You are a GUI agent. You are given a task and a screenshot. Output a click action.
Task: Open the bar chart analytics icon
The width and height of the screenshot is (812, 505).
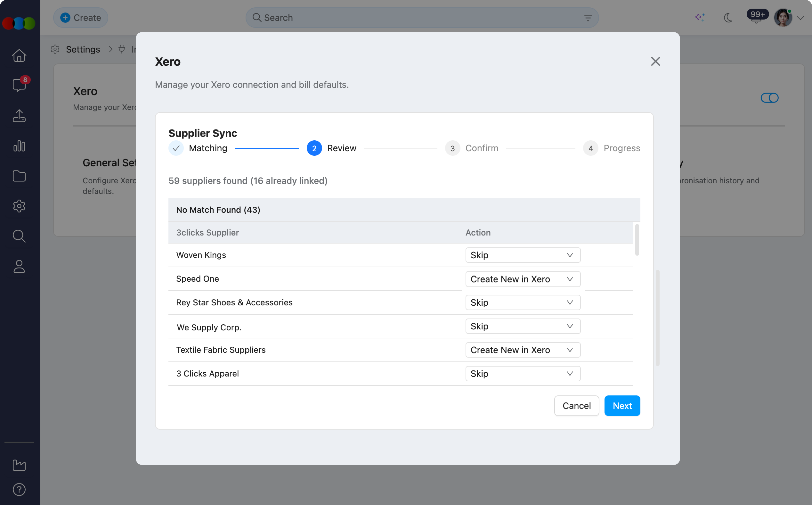click(19, 146)
